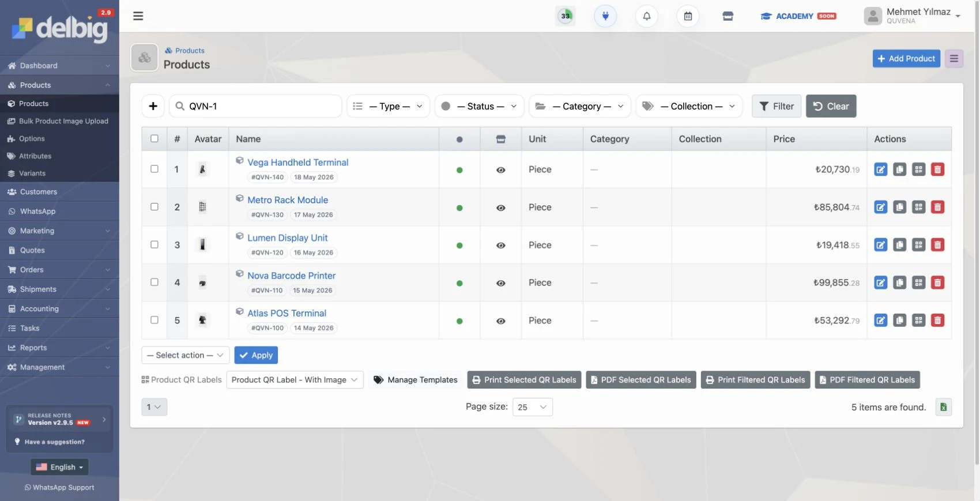
Task: Export list to Excel icon
Action: (944, 407)
